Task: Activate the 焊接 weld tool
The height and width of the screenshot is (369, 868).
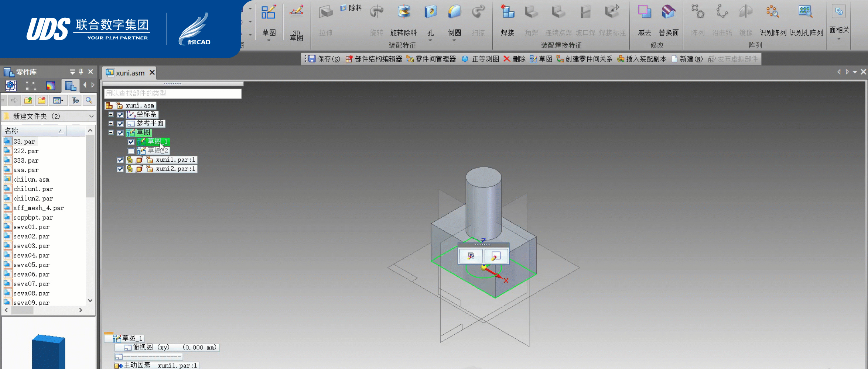Action: (508, 20)
